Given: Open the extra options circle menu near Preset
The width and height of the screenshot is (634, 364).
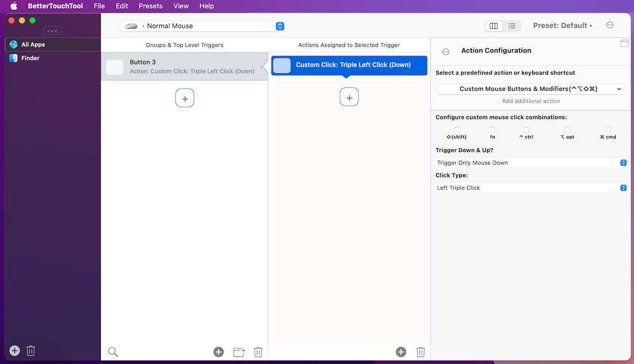Looking at the screenshot, I should tap(609, 25).
